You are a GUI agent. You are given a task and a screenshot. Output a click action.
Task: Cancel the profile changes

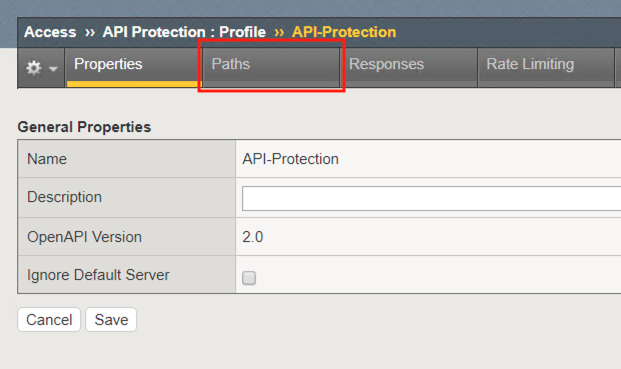pyautogui.click(x=49, y=320)
